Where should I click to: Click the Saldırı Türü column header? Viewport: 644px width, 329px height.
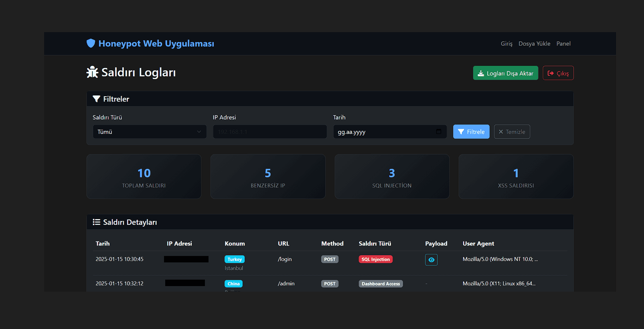coord(375,244)
